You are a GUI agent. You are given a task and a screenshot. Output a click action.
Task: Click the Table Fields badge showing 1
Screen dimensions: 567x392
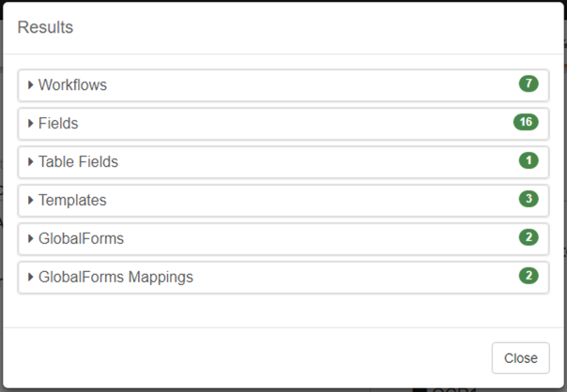pyautogui.click(x=529, y=161)
